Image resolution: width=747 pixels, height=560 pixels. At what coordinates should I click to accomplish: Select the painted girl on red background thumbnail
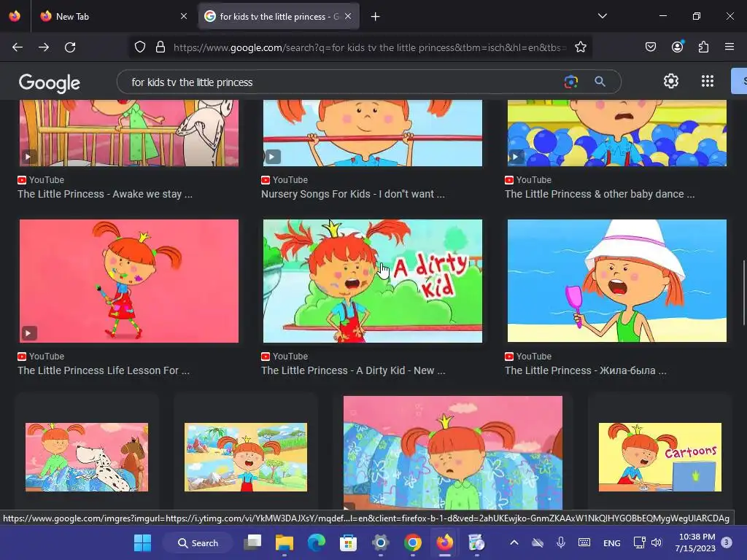click(129, 281)
